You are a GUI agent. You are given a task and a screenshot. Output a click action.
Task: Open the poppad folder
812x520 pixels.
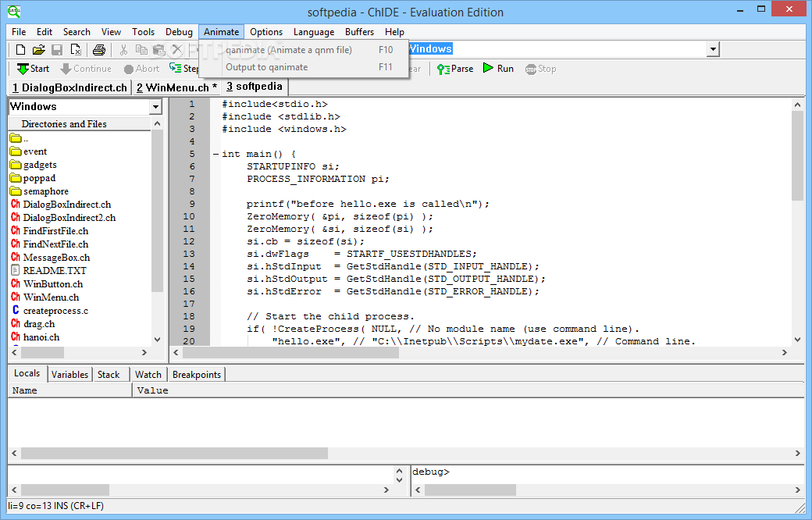pos(33,178)
